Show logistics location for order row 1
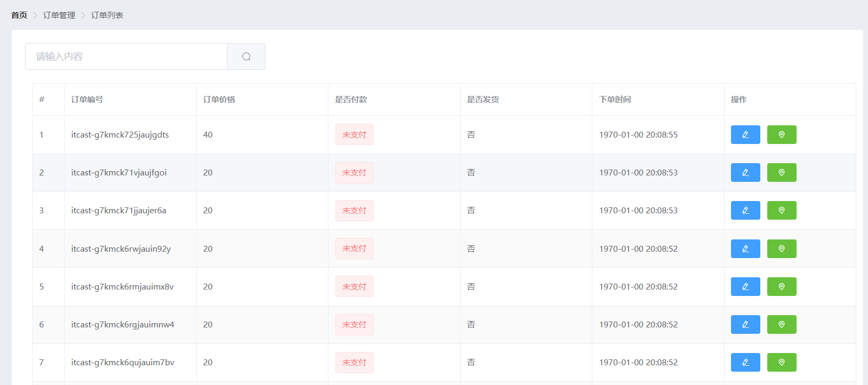This screenshot has height=385, width=868. [x=781, y=135]
